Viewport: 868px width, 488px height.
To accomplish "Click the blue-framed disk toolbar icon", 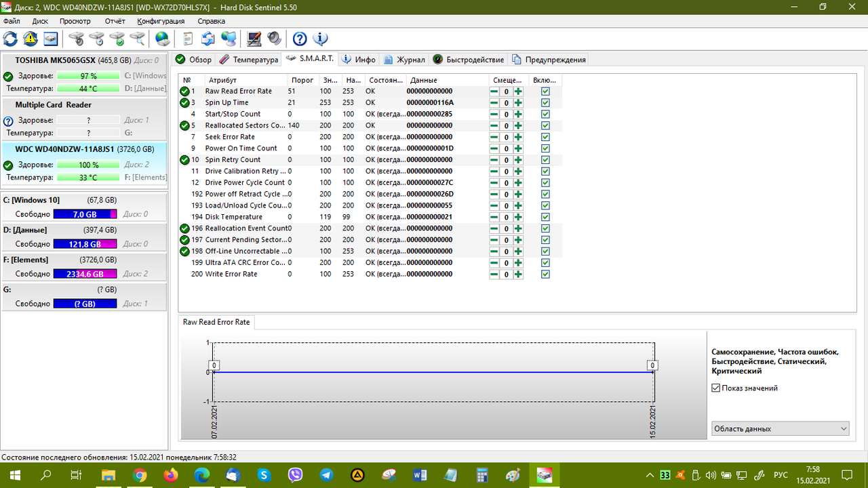I will click(51, 39).
